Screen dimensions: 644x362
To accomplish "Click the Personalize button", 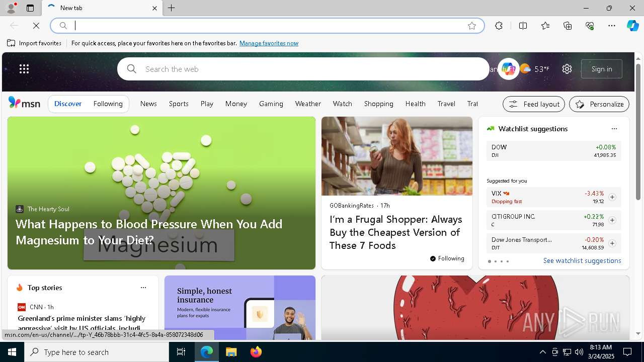I will (x=599, y=104).
